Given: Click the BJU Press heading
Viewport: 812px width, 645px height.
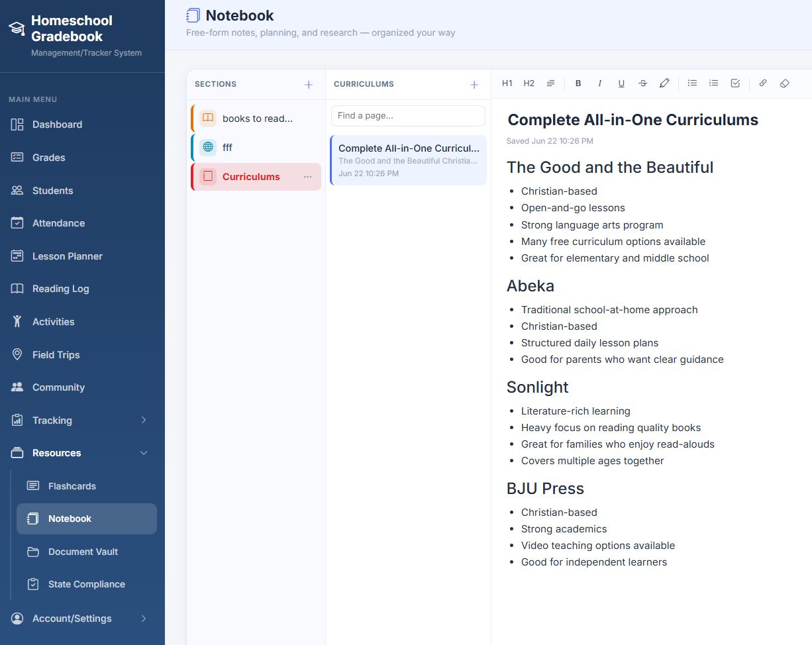Looking at the screenshot, I should [545, 489].
